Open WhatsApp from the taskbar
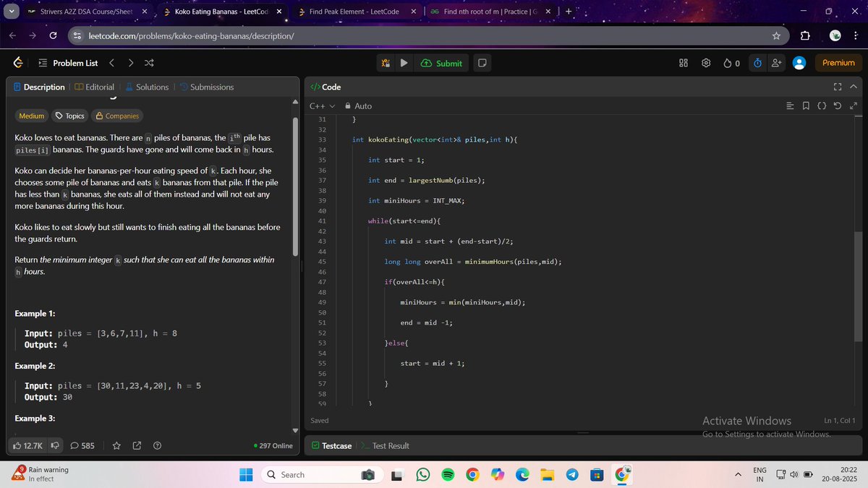The height and width of the screenshot is (488, 868). tap(423, 475)
